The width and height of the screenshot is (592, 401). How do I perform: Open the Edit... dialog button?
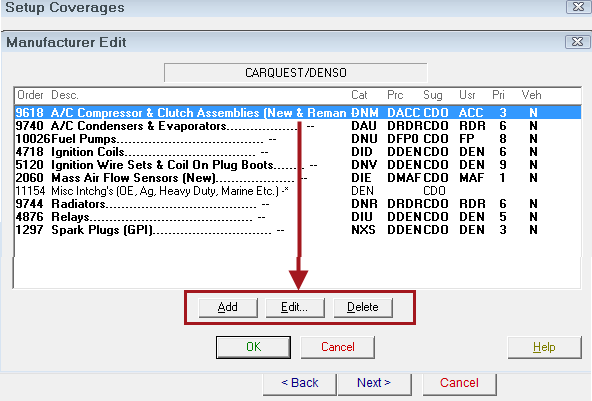tap(295, 307)
